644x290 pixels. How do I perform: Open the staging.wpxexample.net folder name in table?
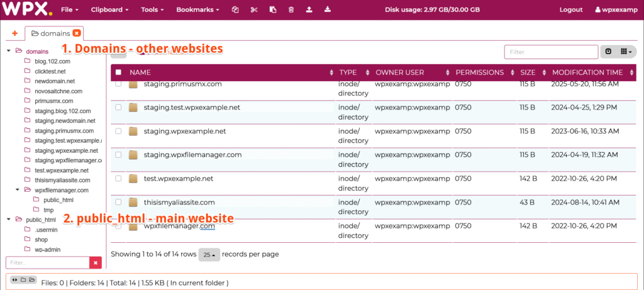tap(185, 131)
